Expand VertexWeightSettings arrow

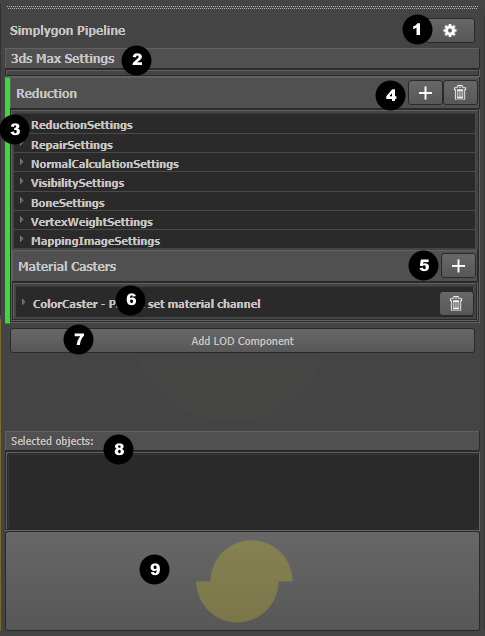[x=21, y=220]
